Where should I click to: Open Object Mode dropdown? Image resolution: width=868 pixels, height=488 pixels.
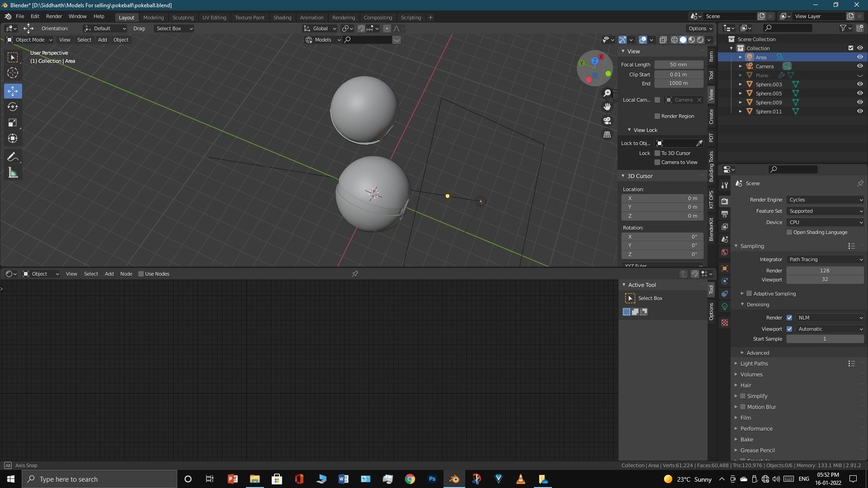click(29, 40)
